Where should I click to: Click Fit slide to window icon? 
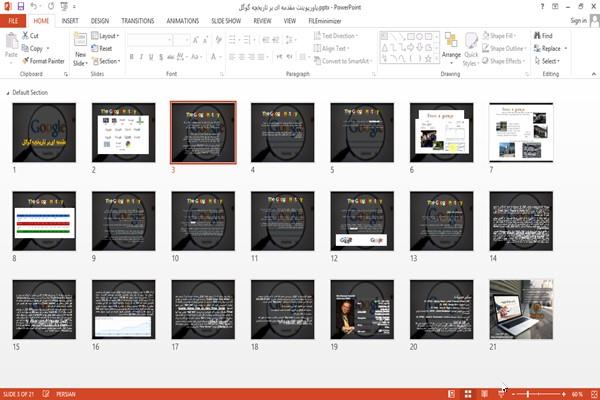point(594,394)
